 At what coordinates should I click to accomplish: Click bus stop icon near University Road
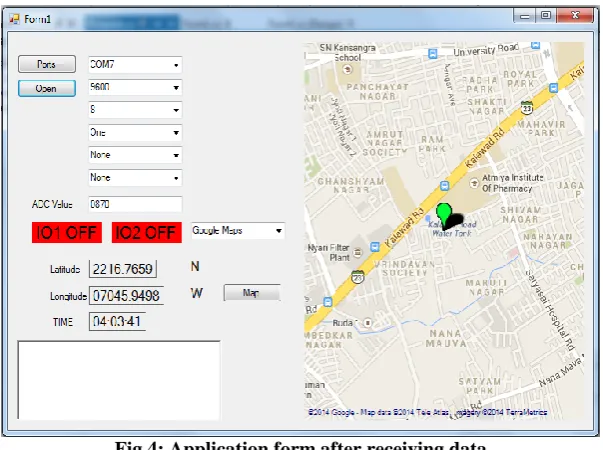click(433, 54)
